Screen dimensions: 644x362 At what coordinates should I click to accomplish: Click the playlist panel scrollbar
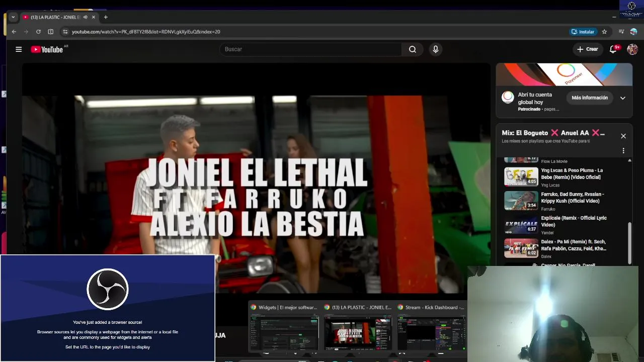pyautogui.click(x=629, y=242)
